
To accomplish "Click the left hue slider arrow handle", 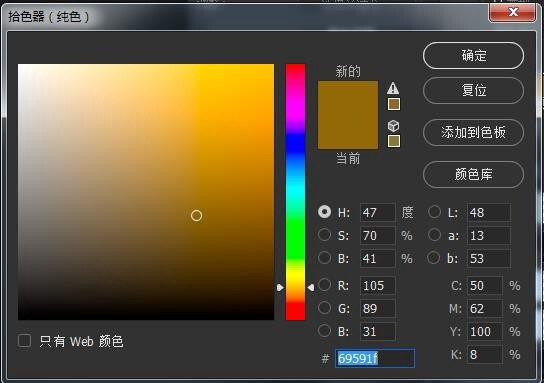I will pyautogui.click(x=280, y=288).
